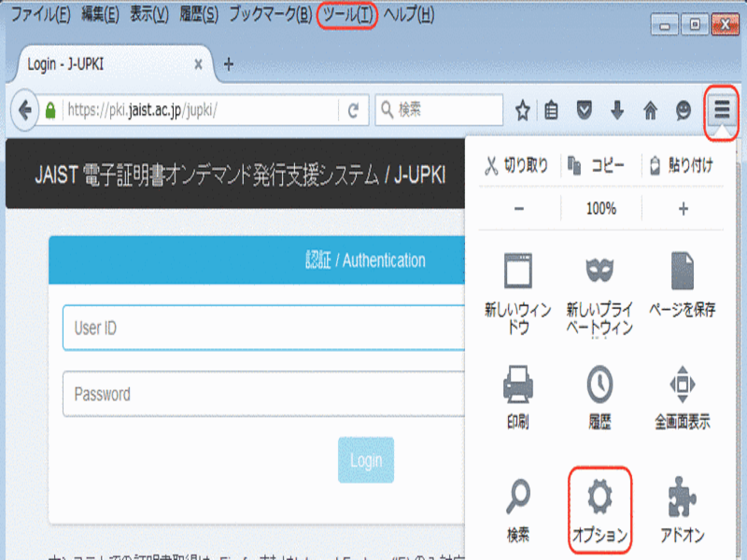The width and height of the screenshot is (747, 560).
Task: Open 新しいプライベートウィンドウ private window
Action: pos(599,294)
